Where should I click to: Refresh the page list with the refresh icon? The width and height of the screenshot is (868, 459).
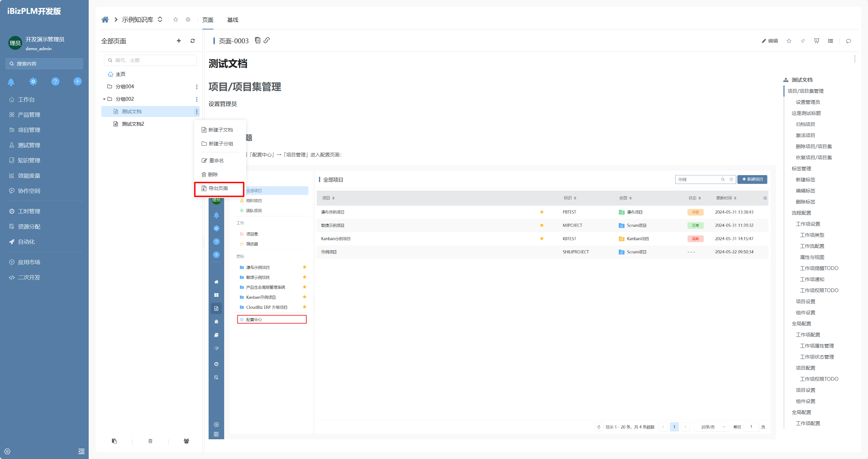[x=193, y=41]
